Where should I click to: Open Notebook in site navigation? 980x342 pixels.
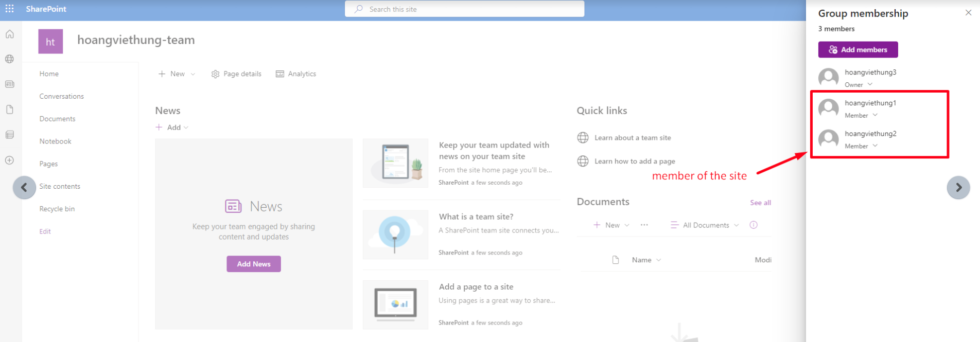coord(55,141)
